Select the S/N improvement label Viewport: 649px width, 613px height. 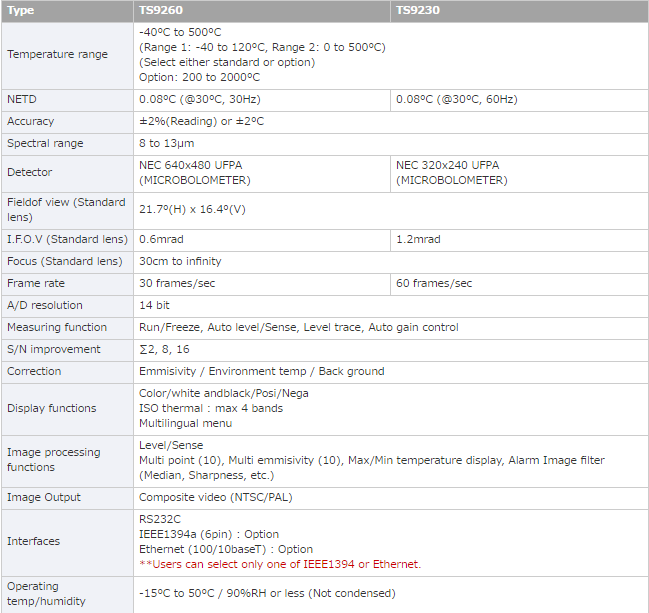click(53, 349)
